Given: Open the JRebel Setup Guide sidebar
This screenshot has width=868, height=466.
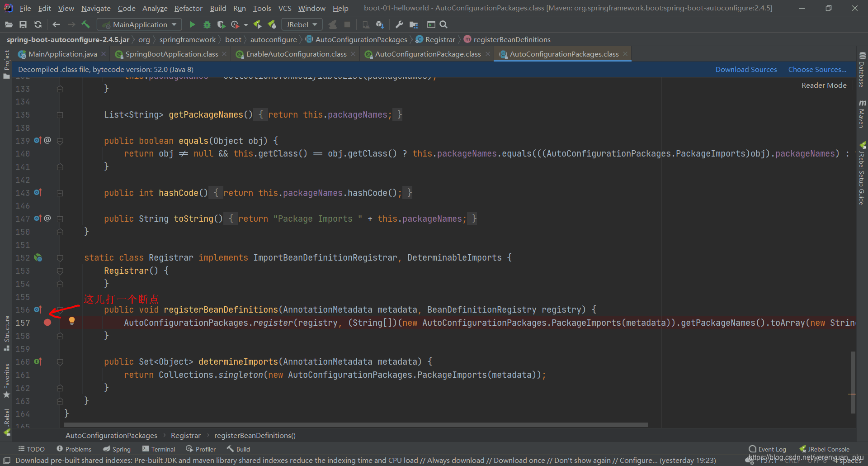Looking at the screenshot, I should click(862, 173).
